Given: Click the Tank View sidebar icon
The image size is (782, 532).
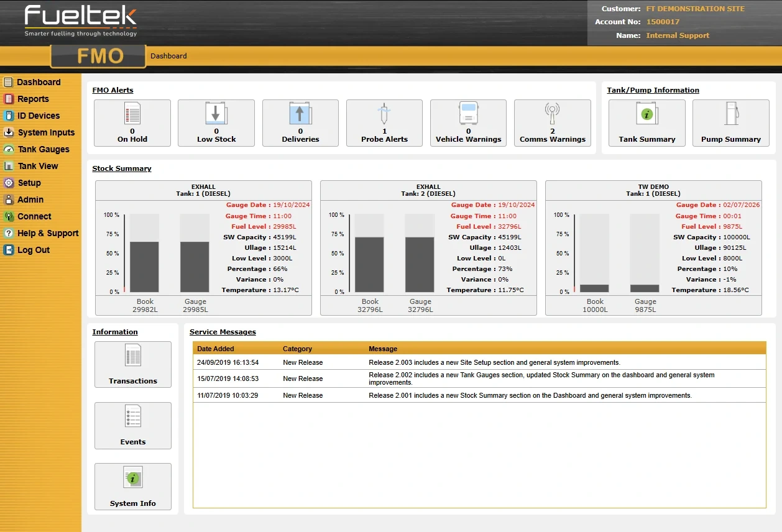Looking at the screenshot, I should click(x=8, y=166).
